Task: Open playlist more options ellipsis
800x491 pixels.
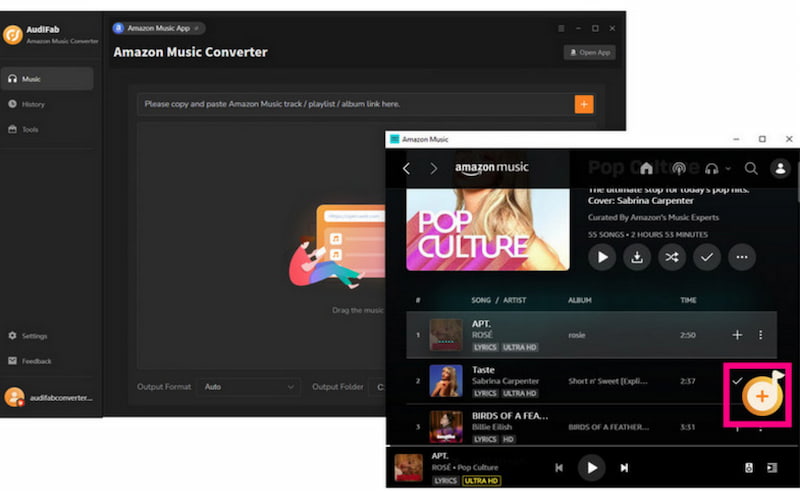Action: [742, 257]
